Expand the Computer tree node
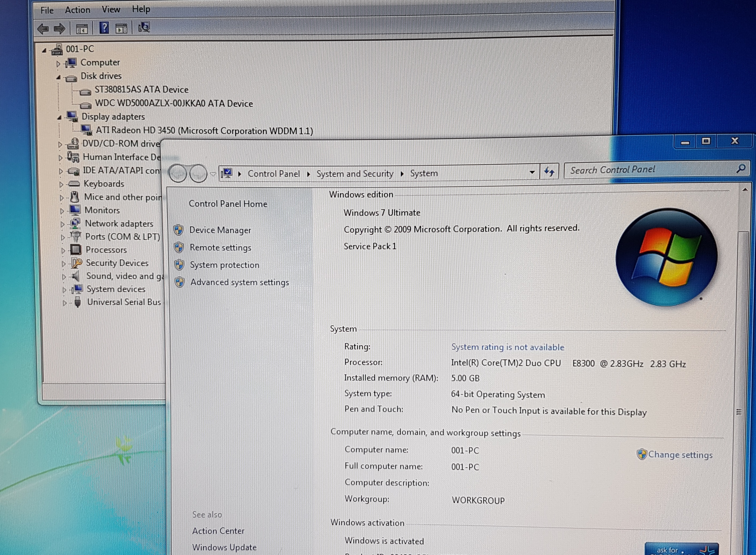Screen dimensions: 756x555 (x=58, y=63)
